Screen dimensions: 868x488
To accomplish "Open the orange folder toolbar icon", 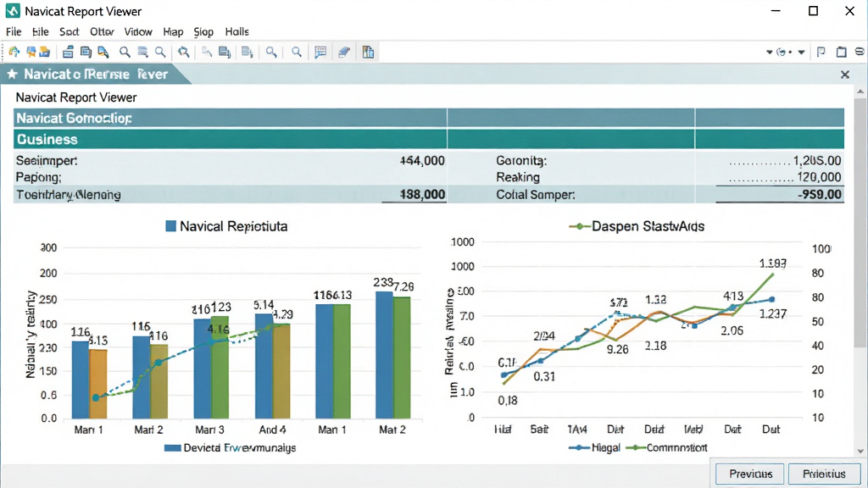I will point(45,52).
